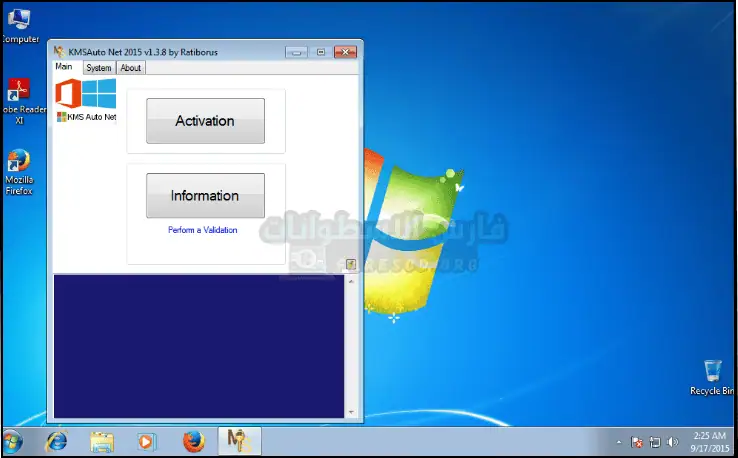This screenshot has width=738, height=458.
Task: Launch Firefox from the taskbar
Action: point(193,440)
